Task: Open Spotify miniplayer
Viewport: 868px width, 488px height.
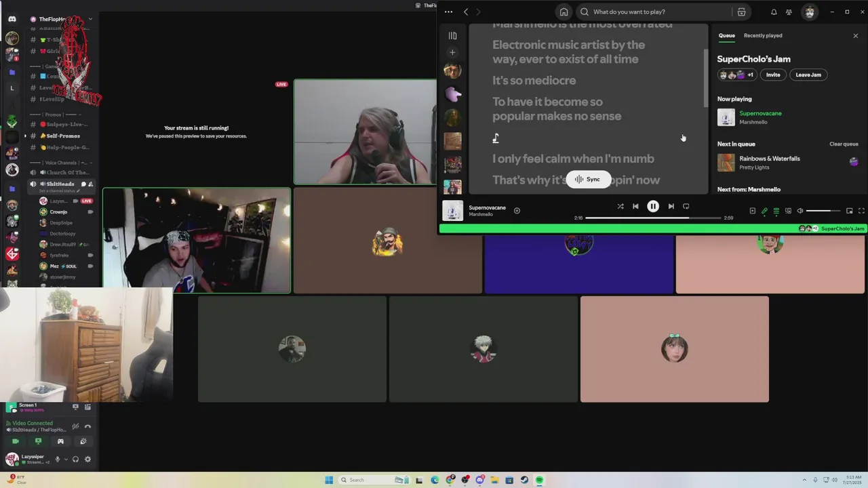Action: coord(850,211)
